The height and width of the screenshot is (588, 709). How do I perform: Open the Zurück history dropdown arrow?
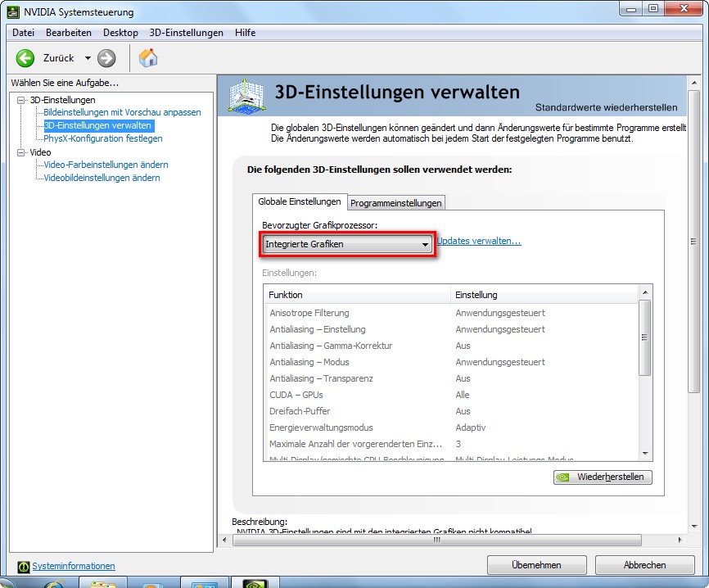coord(88,58)
